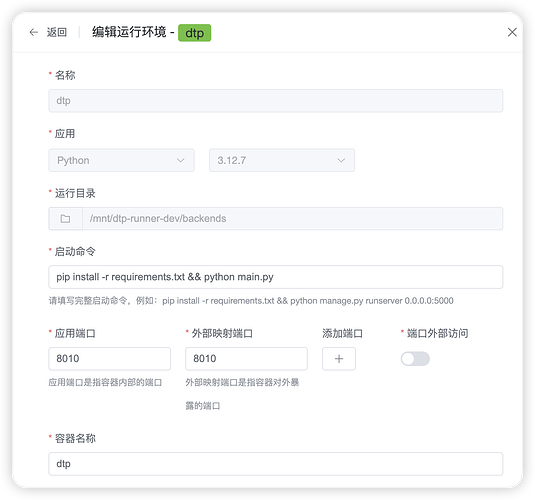Viewport: 535px width, 500px height.
Task: Click the 容器名称 container name field
Action: (275, 464)
